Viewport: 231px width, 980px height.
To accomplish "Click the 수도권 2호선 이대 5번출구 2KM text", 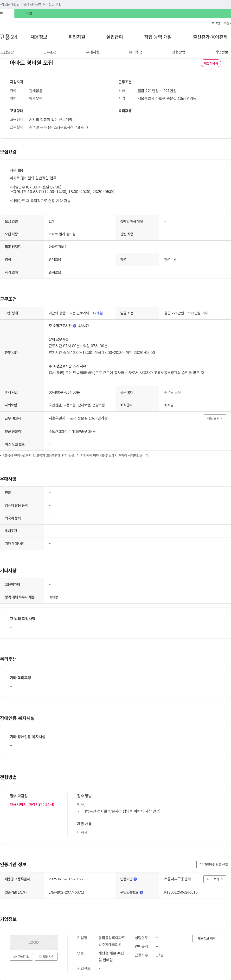I will pos(72,432).
